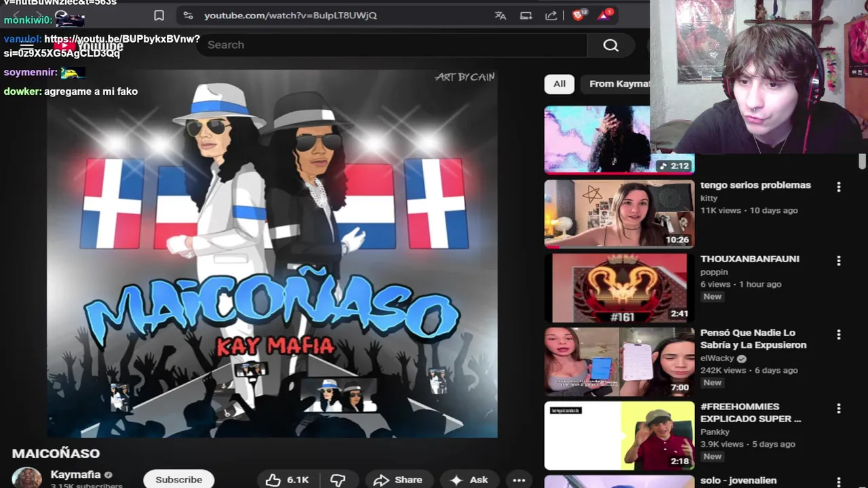The width and height of the screenshot is (868, 488).
Task: Open Brave Shields lion icon
Action: coord(578,14)
